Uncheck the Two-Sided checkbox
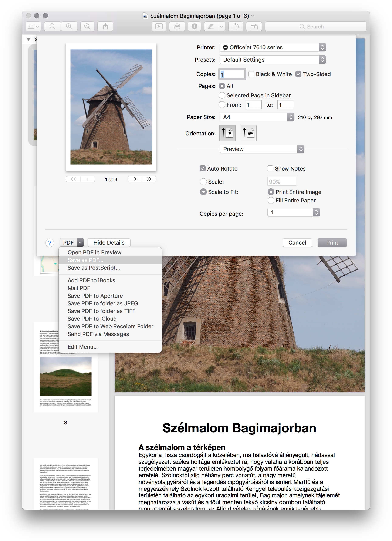 [298, 74]
